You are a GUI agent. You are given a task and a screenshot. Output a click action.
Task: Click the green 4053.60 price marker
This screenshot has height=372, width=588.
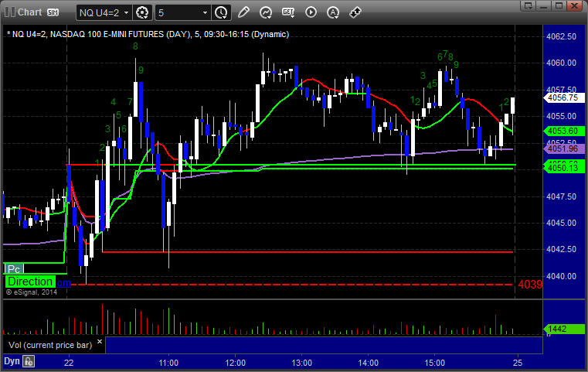(563, 131)
